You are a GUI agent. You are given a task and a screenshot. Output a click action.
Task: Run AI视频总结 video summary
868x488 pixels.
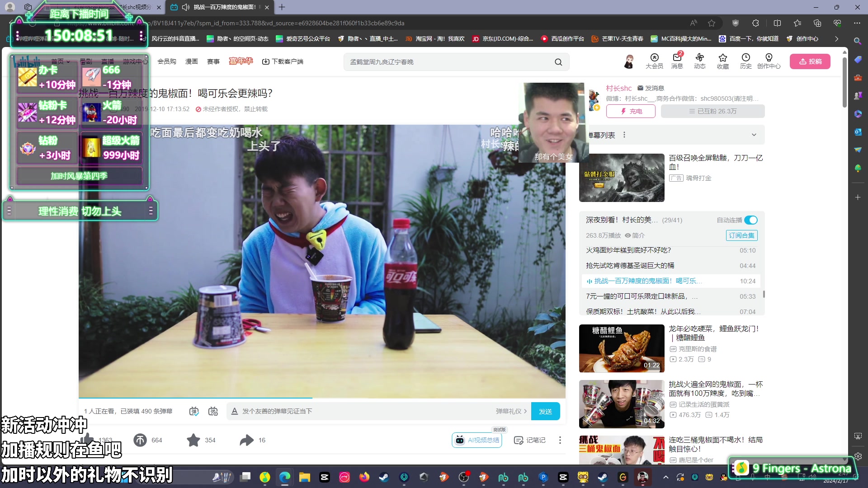coord(476,440)
